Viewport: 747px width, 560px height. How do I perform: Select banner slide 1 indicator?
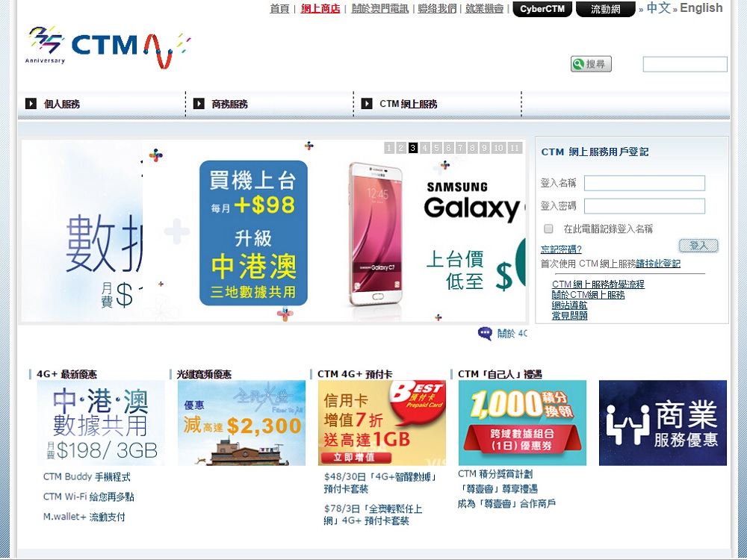(x=389, y=148)
